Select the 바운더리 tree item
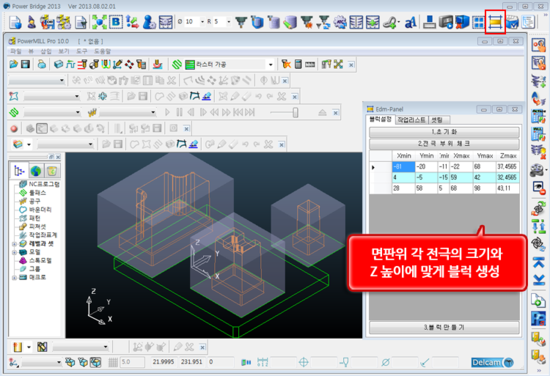Viewport: 550px width, 376px height. [x=40, y=209]
